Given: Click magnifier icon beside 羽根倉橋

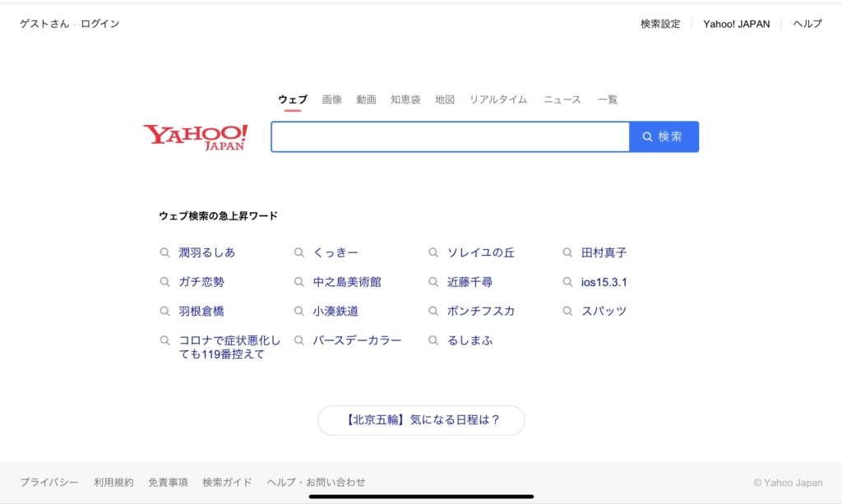Looking at the screenshot, I should (x=164, y=311).
